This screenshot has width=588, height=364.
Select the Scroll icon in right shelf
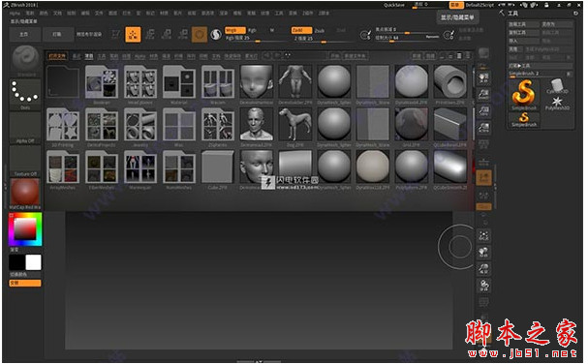pos(483,77)
